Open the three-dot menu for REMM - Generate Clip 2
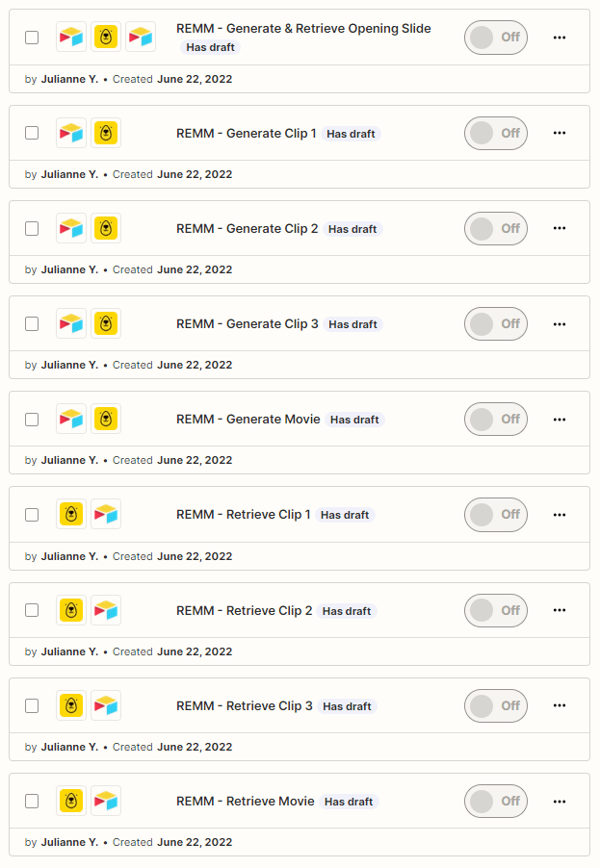600x868 pixels. 560,228
